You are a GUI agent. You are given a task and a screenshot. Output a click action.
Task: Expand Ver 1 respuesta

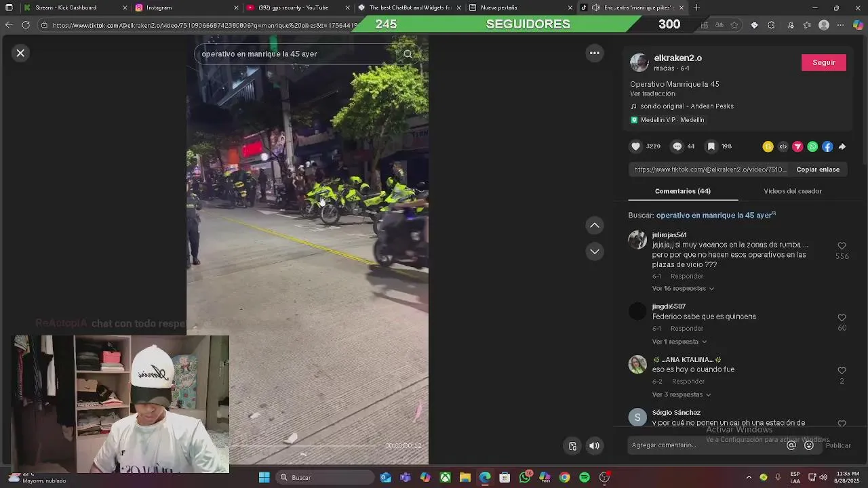click(679, 342)
